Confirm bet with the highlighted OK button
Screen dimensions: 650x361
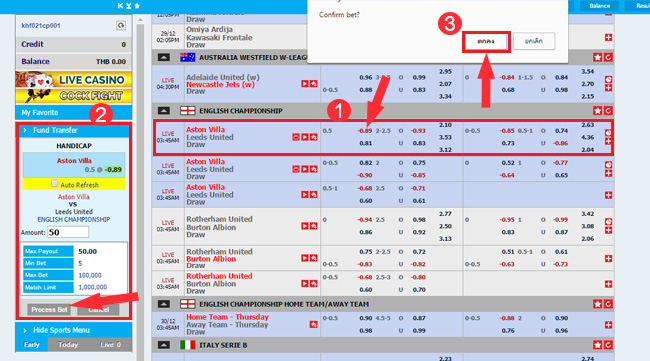coord(486,41)
